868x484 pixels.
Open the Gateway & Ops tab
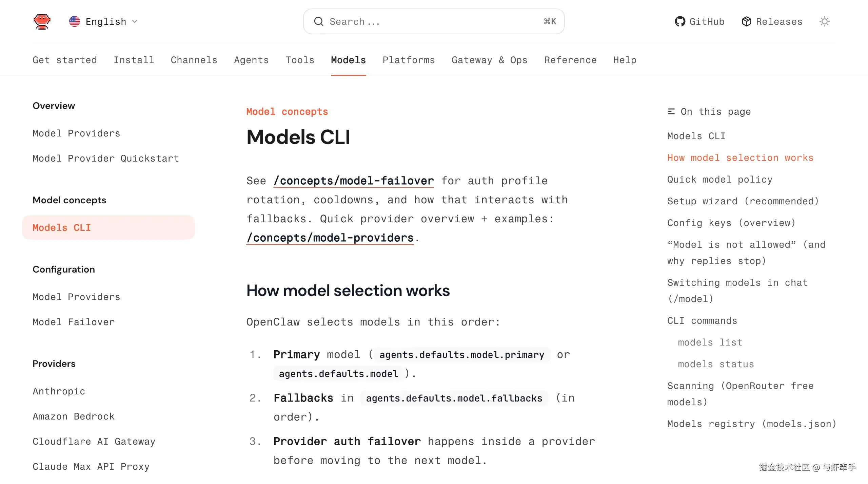pos(489,60)
